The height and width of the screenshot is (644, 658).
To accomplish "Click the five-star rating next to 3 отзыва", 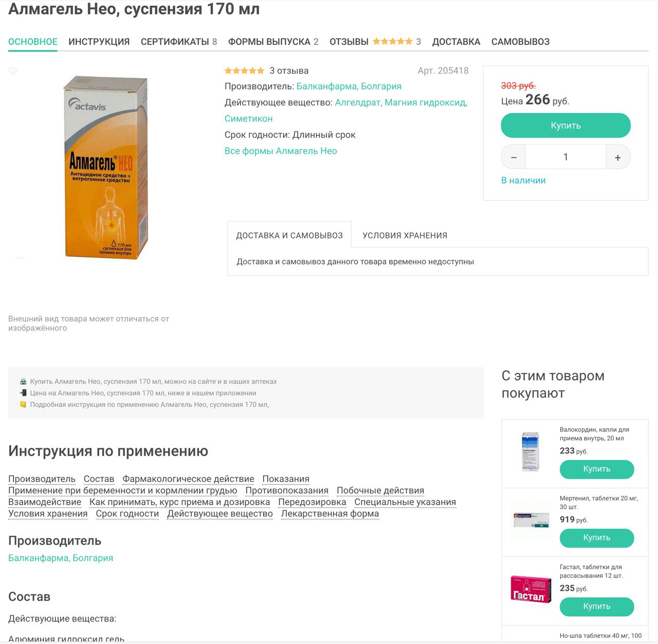I will click(245, 71).
